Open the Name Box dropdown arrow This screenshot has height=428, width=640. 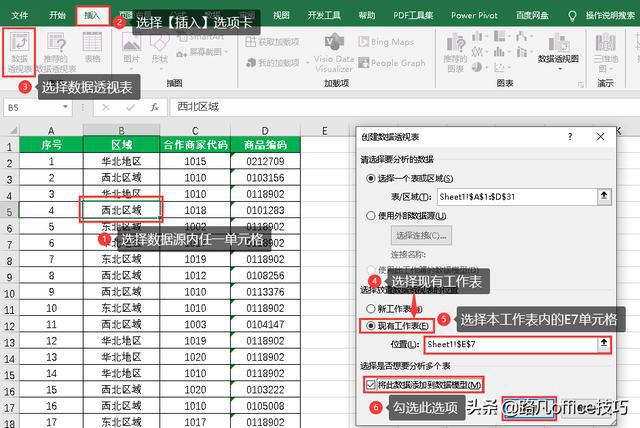point(65,107)
